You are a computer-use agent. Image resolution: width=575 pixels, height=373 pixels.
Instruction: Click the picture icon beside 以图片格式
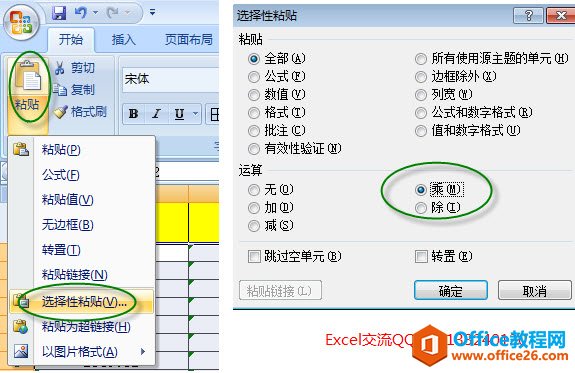pos(21,351)
